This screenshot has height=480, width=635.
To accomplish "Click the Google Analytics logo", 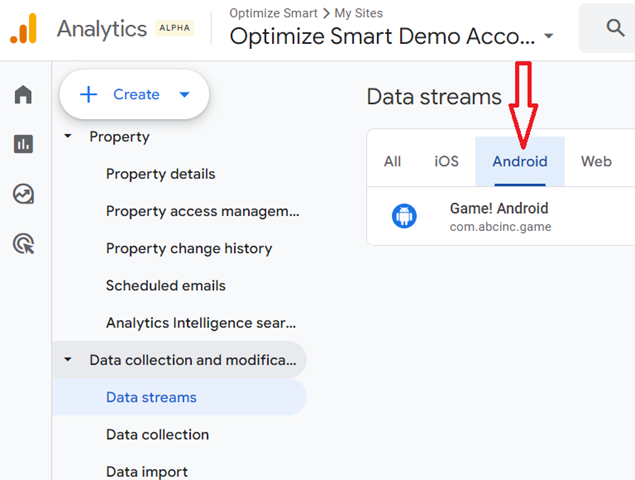I will coord(23,28).
